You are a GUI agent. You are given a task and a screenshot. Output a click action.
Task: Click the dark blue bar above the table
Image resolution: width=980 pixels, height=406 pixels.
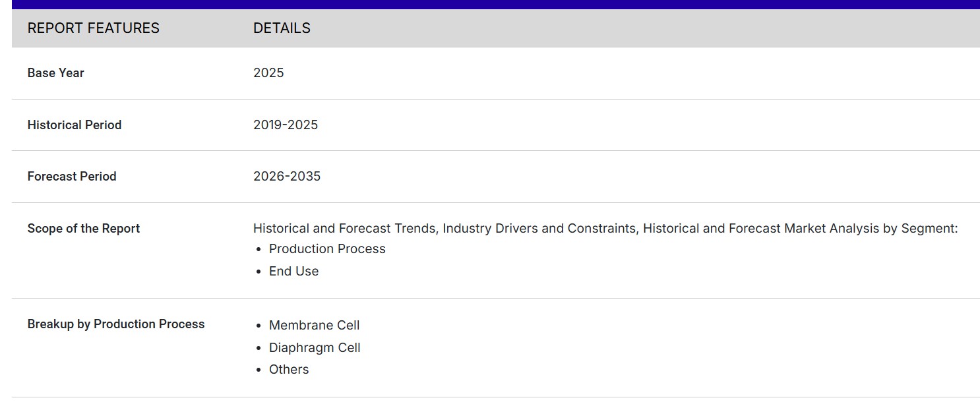click(495, 5)
